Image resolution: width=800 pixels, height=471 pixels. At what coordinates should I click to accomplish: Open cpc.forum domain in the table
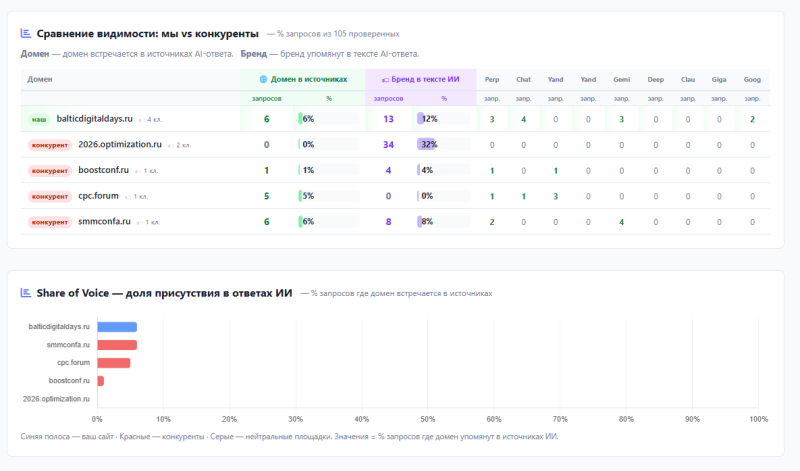click(98, 195)
